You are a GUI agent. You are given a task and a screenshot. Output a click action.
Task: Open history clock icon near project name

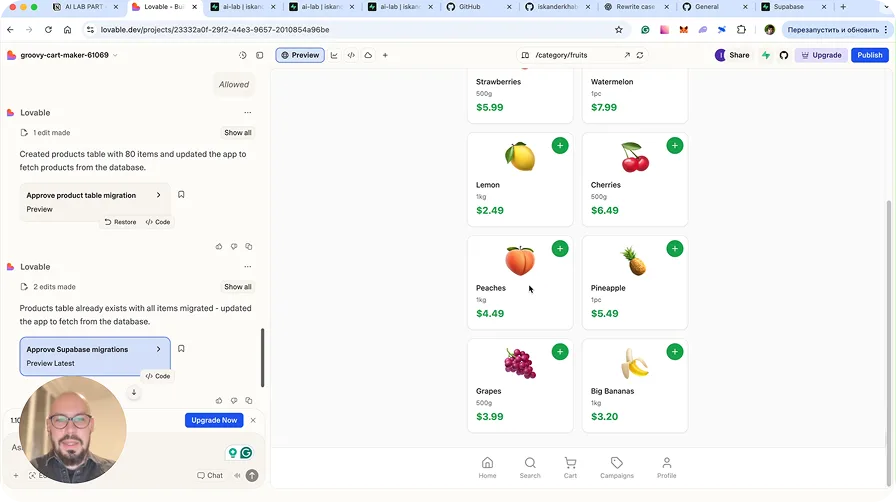pyautogui.click(x=242, y=55)
